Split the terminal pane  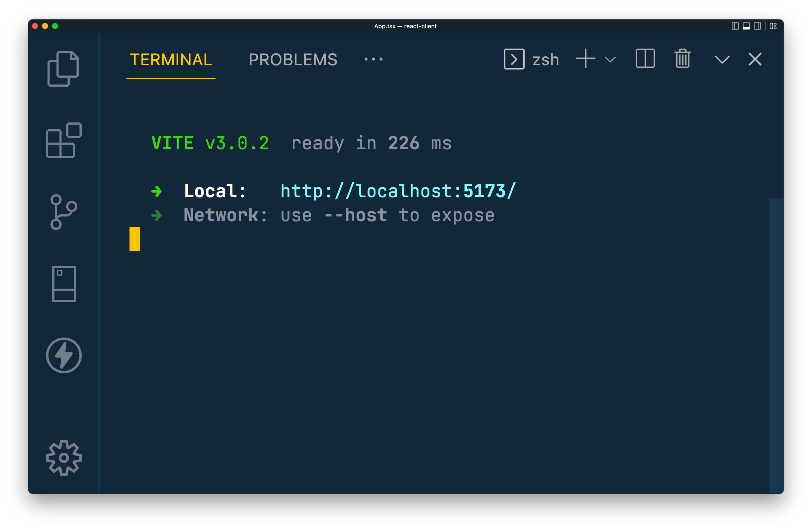pos(645,59)
